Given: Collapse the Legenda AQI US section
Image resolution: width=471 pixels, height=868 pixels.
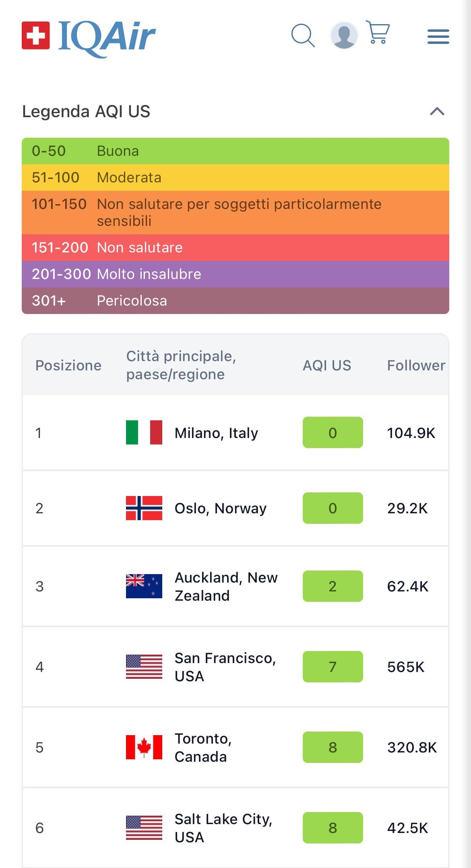Looking at the screenshot, I should pyautogui.click(x=437, y=112).
